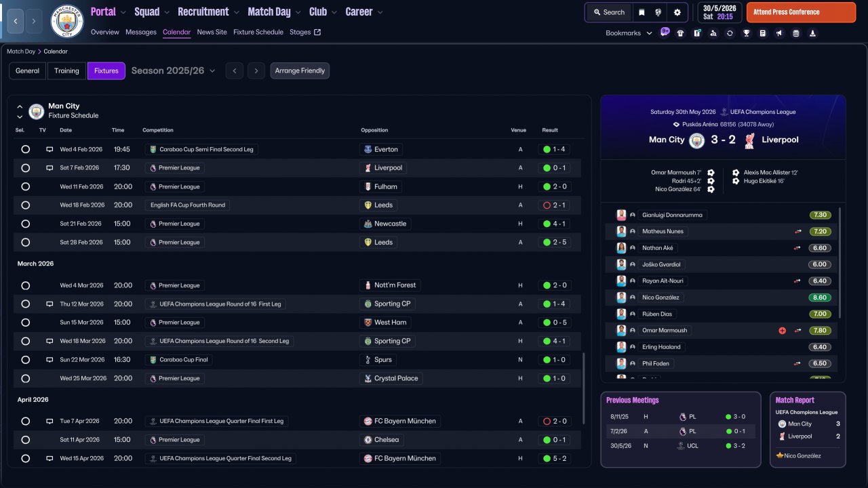This screenshot has height=488, width=868.
Task: Click the Search button
Action: click(x=609, y=12)
